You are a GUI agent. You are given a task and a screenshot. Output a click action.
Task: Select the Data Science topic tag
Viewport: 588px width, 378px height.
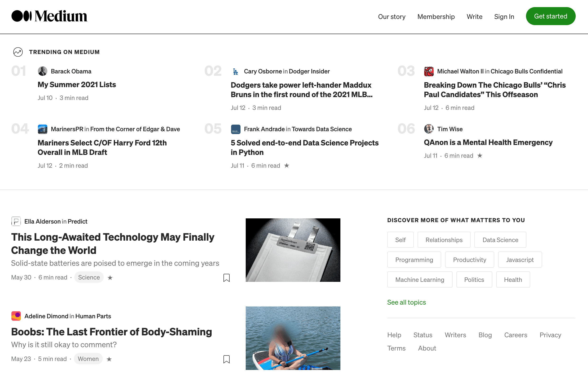(x=500, y=240)
